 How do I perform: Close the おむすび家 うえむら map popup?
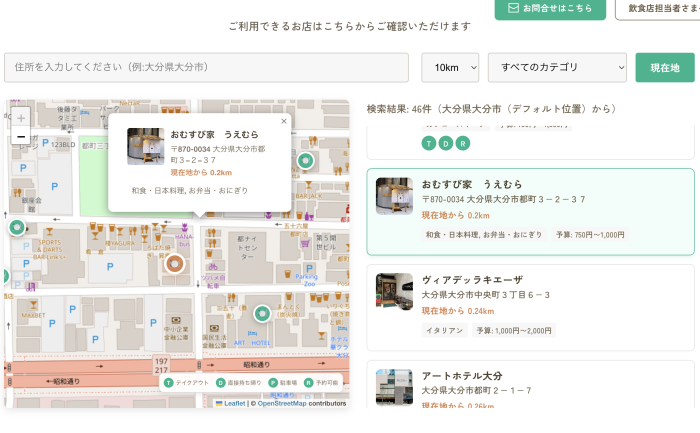pos(283,122)
